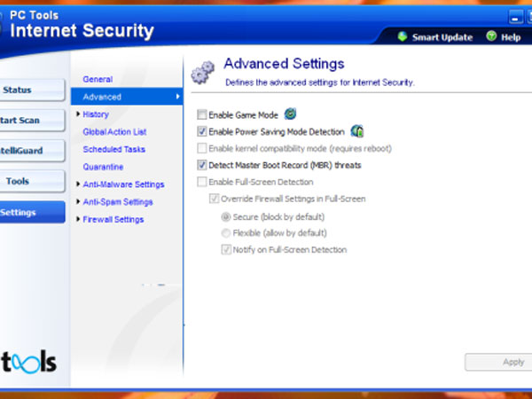Viewport: 532px width, 399px height.
Task: Check Enable Full-Screen Detection
Action: click(x=202, y=182)
